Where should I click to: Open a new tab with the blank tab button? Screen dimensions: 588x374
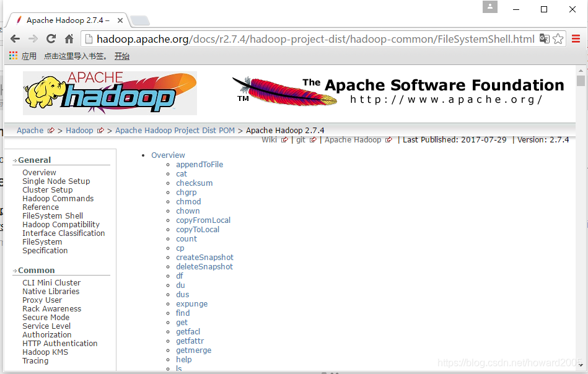click(x=140, y=20)
